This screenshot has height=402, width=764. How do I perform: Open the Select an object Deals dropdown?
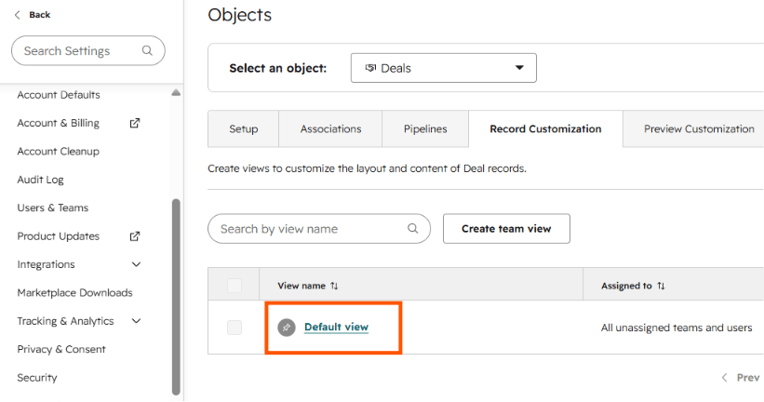[443, 68]
